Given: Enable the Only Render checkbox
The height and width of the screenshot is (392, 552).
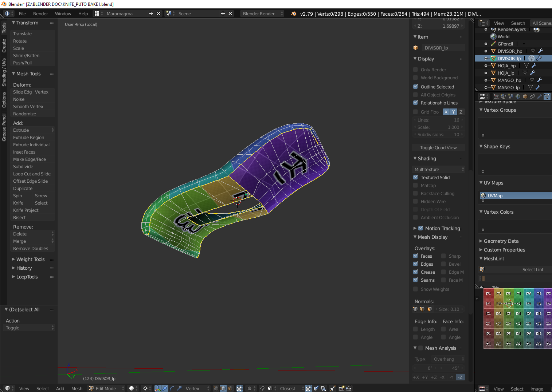Looking at the screenshot, I should click(x=415, y=70).
